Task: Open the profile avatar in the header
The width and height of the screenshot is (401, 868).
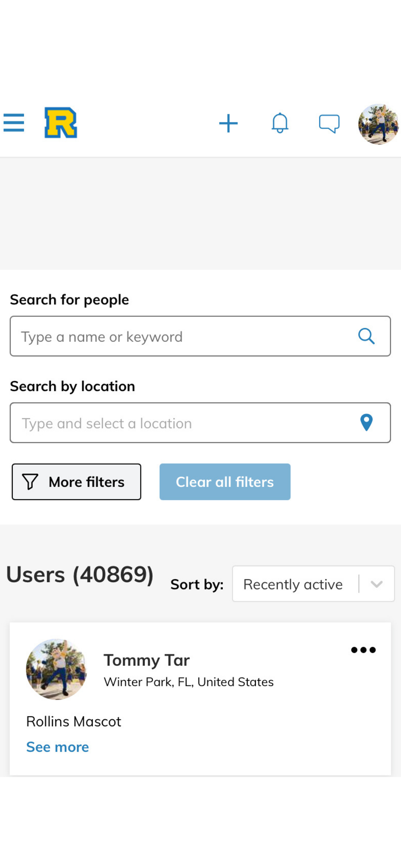Action: 378,124
